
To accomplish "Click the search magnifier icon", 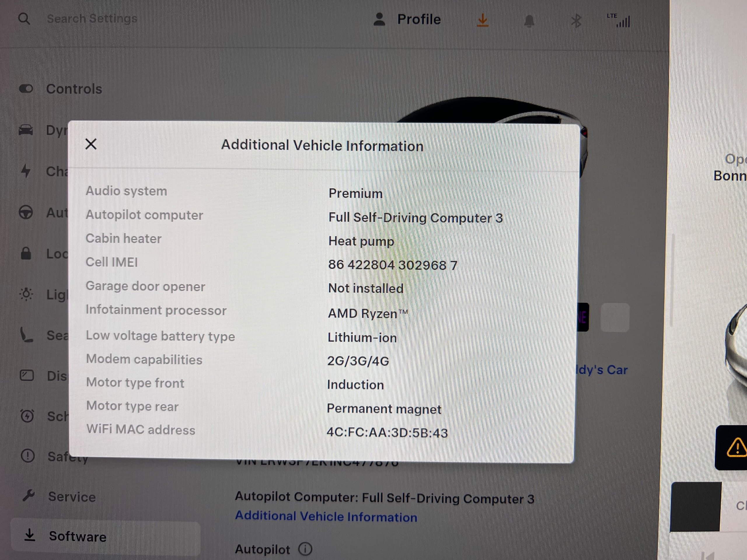I will (x=24, y=19).
